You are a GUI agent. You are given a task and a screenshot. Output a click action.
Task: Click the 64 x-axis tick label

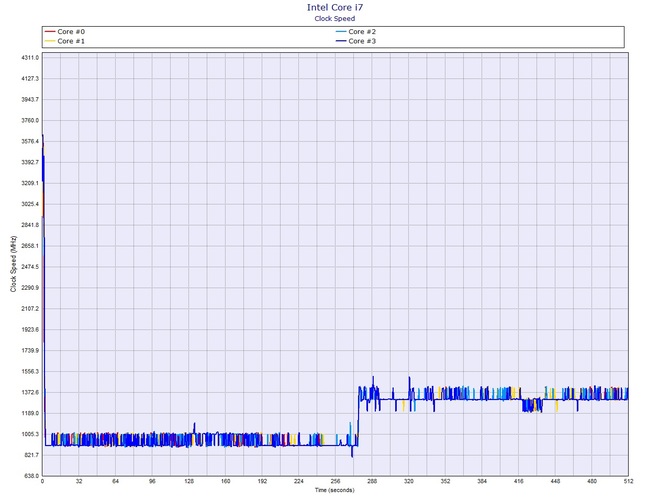[116, 481]
